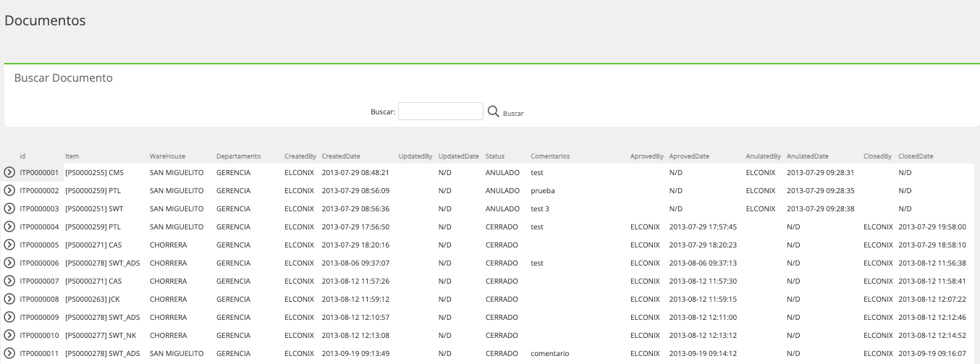Click the Comentarios column header
This screenshot has height=364, width=980.
click(550, 156)
